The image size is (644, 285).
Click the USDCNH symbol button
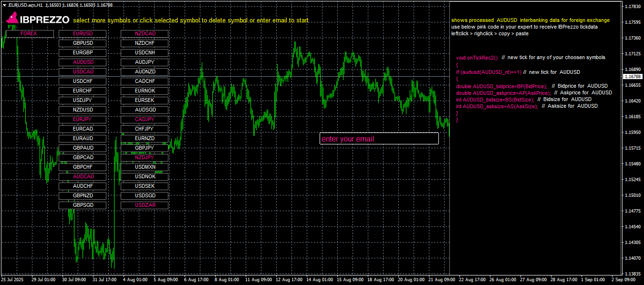pos(145,53)
